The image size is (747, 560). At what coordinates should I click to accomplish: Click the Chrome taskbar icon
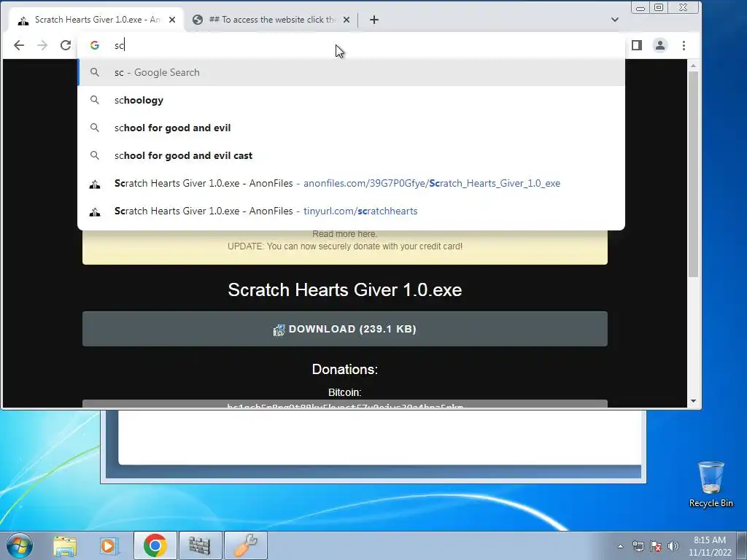(x=155, y=545)
